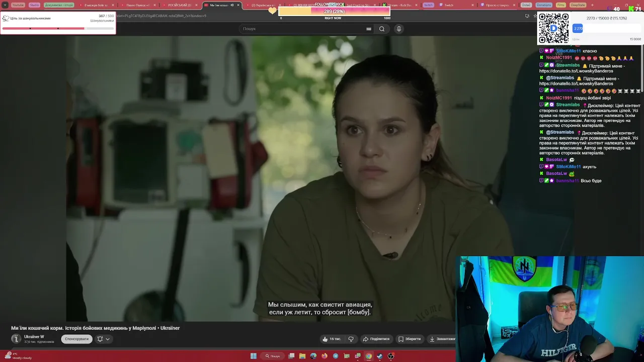Click the taskbar Пошук search box
This screenshot has width=644, height=362.
(273, 356)
